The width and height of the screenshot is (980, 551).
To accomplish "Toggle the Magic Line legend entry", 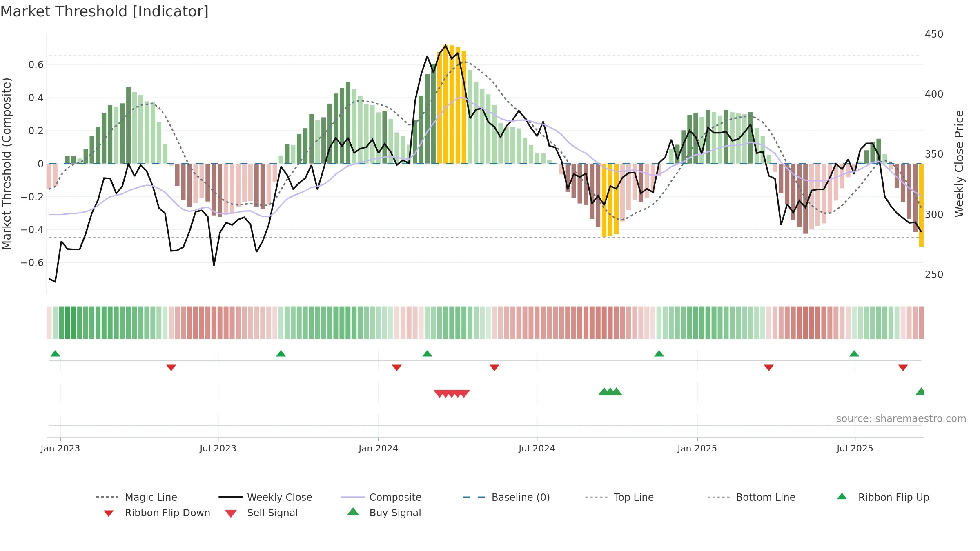I will point(136,497).
